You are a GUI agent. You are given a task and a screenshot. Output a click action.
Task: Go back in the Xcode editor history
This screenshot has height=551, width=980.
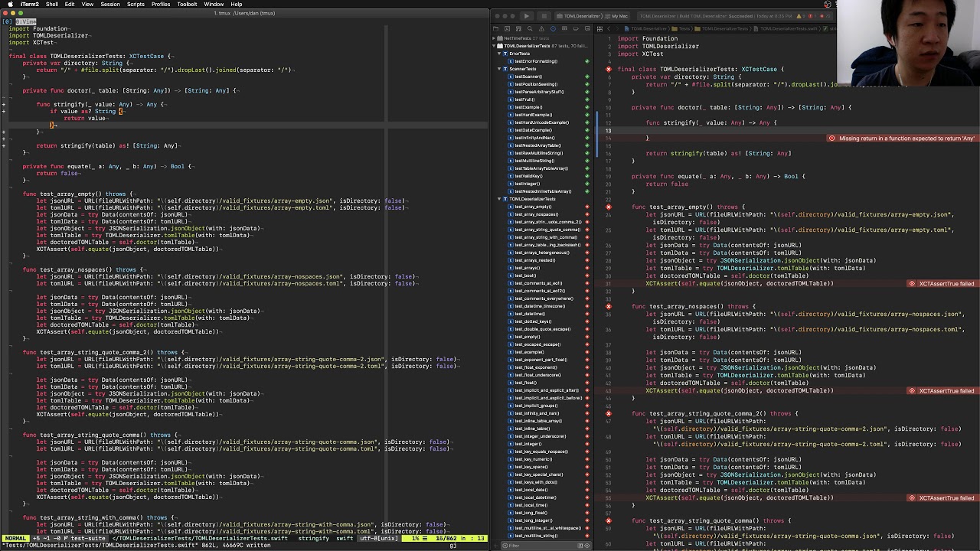click(609, 28)
